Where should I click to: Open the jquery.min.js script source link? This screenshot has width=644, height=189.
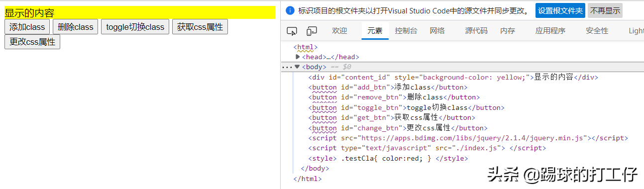473,138
